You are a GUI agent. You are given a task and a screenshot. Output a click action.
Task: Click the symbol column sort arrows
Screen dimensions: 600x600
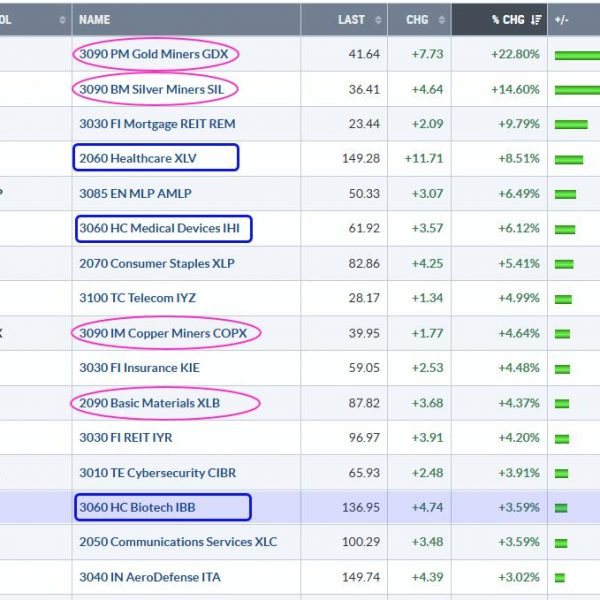point(62,20)
